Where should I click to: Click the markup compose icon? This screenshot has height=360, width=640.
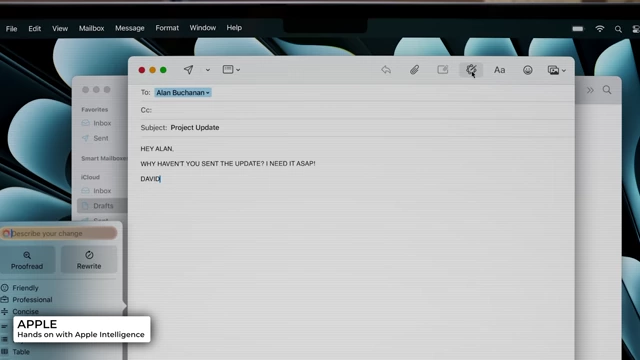442,70
